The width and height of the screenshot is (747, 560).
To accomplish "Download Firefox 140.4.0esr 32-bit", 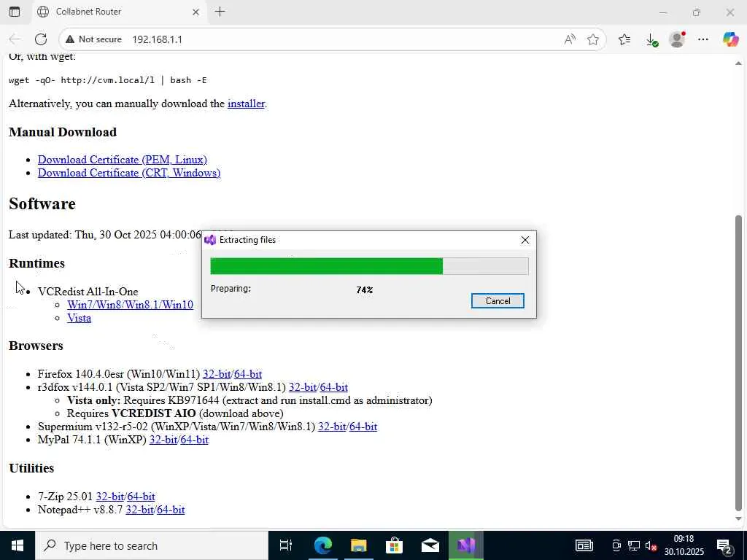I will tap(217, 374).
